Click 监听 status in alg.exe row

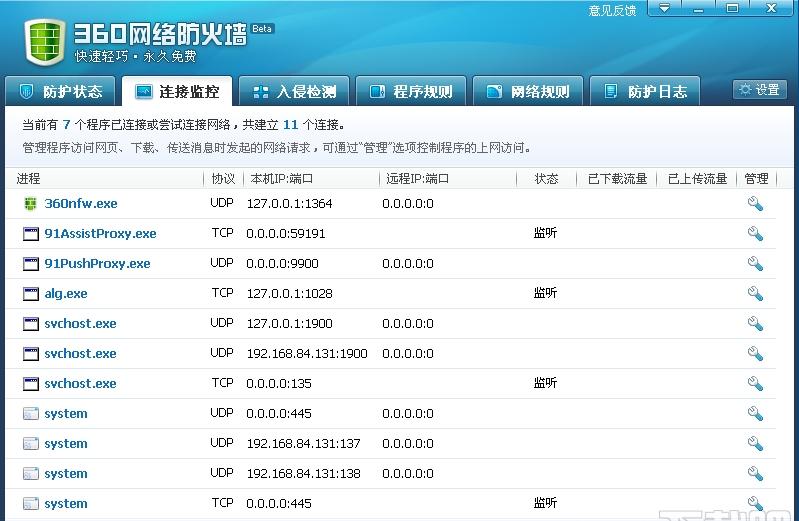(545, 293)
